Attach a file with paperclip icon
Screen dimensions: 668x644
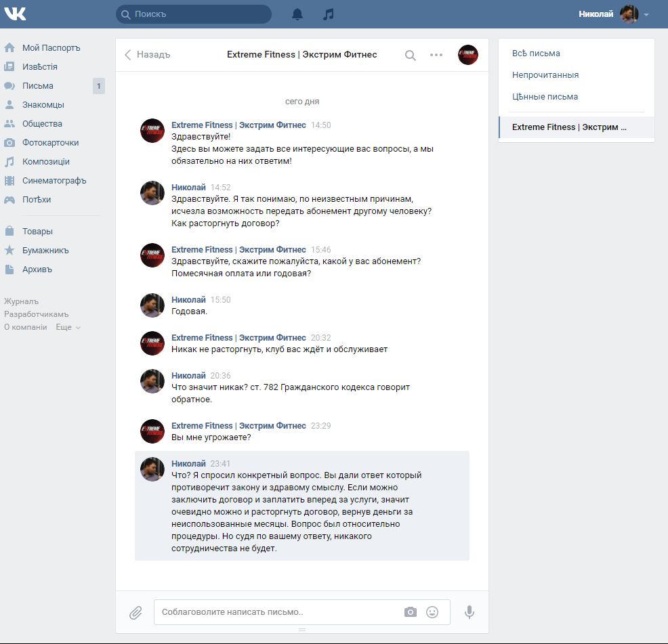click(135, 612)
